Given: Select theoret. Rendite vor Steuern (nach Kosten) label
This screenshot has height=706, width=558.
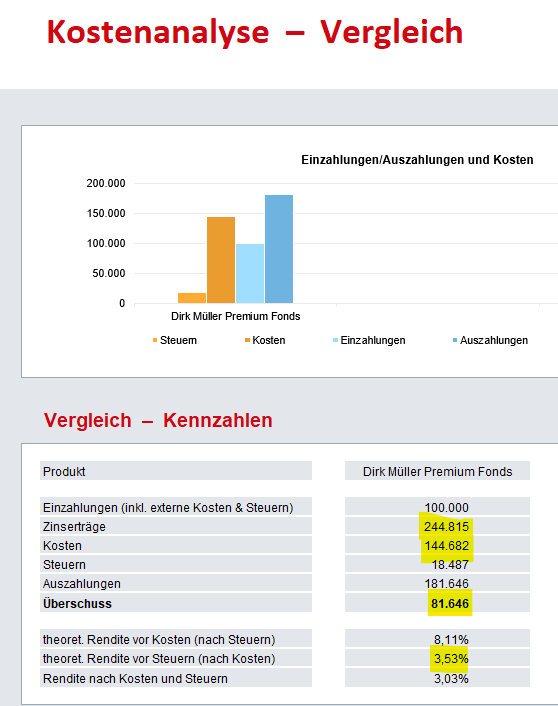Looking at the screenshot, I should pos(159,659).
